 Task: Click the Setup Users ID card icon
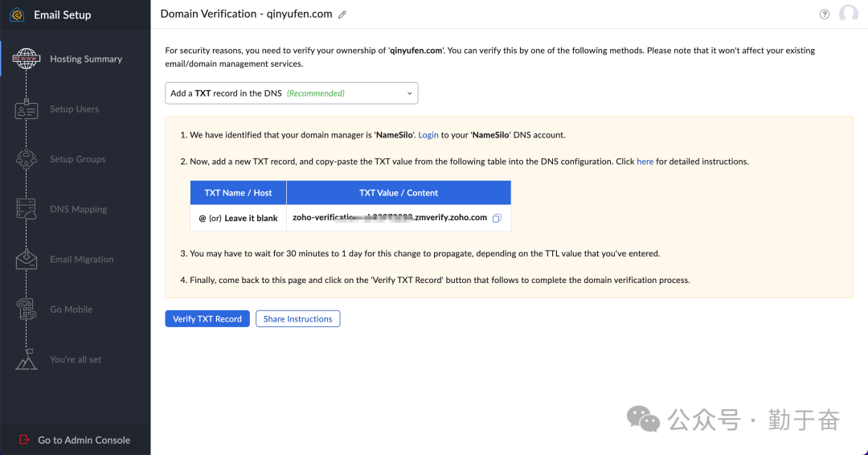(x=27, y=109)
